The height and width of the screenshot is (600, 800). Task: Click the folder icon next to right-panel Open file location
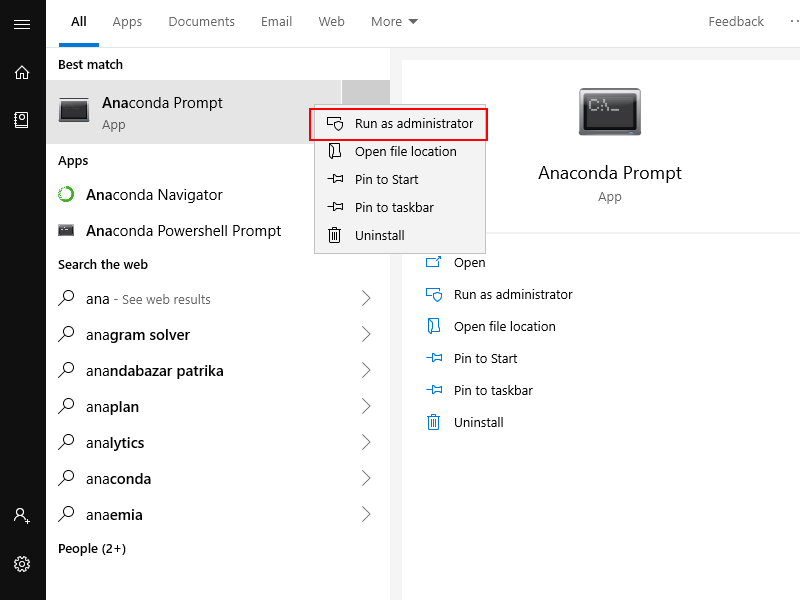(434, 326)
